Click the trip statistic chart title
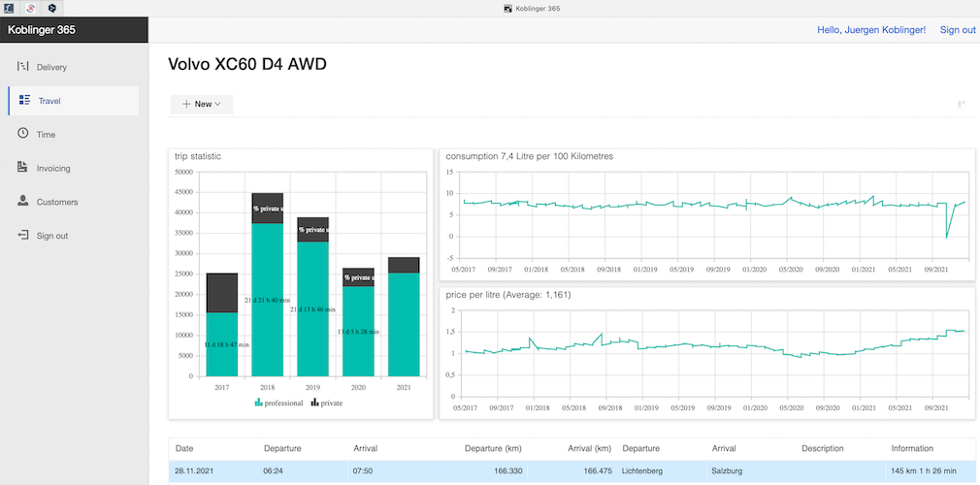Image resolution: width=980 pixels, height=485 pixels. [x=198, y=157]
